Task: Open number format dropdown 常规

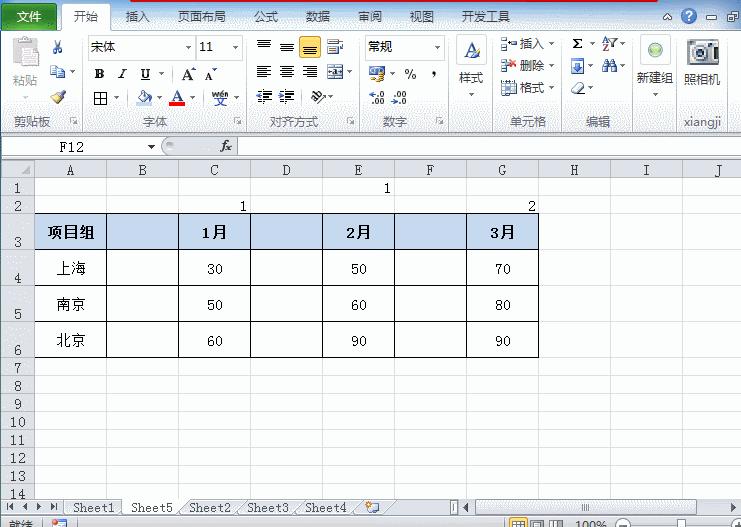Action: (437, 47)
